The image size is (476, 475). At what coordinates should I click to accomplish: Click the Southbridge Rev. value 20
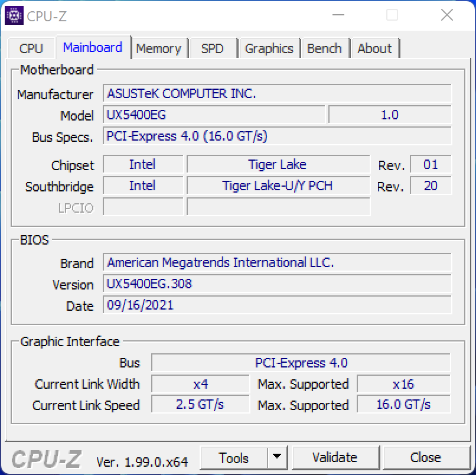431,186
